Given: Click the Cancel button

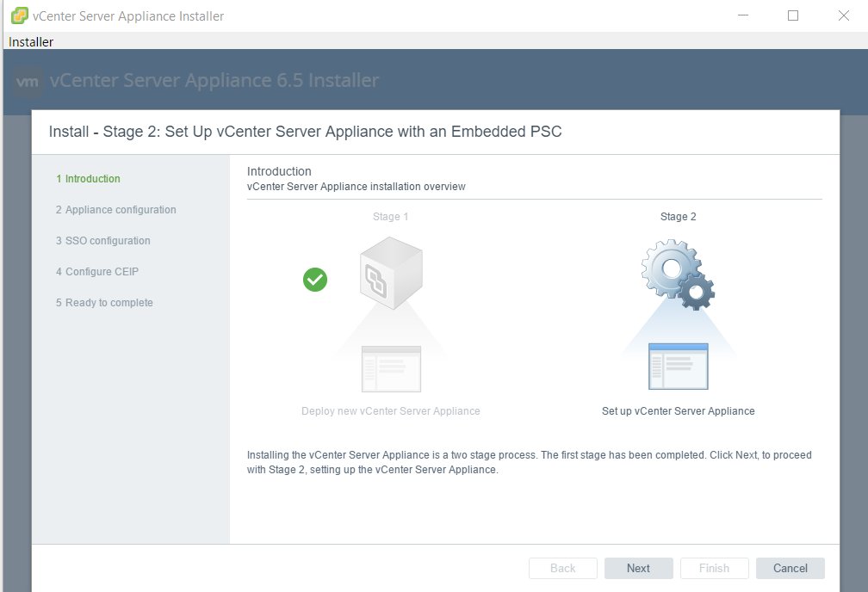Looking at the screenshot, I should pos(790,568).
